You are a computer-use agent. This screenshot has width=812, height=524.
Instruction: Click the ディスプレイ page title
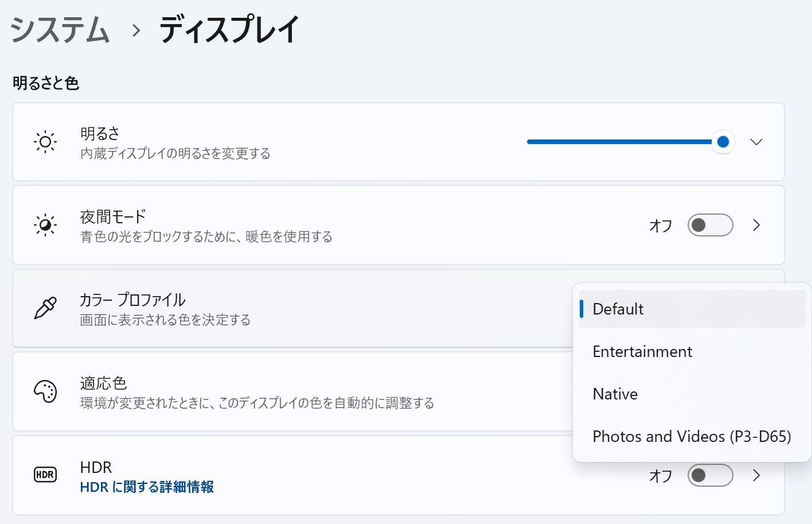point(229,29)
